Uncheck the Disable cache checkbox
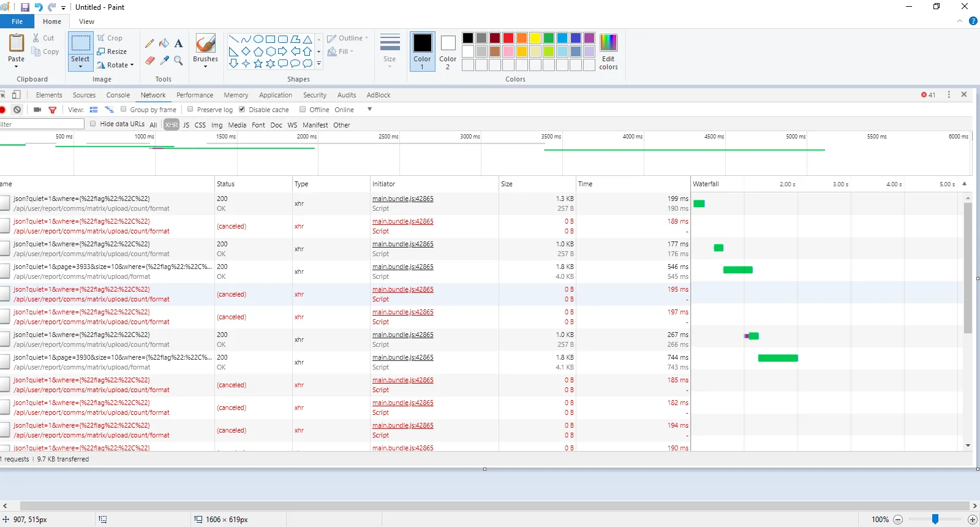The height and width of the screenshot is (527, 980). [242, 109]
